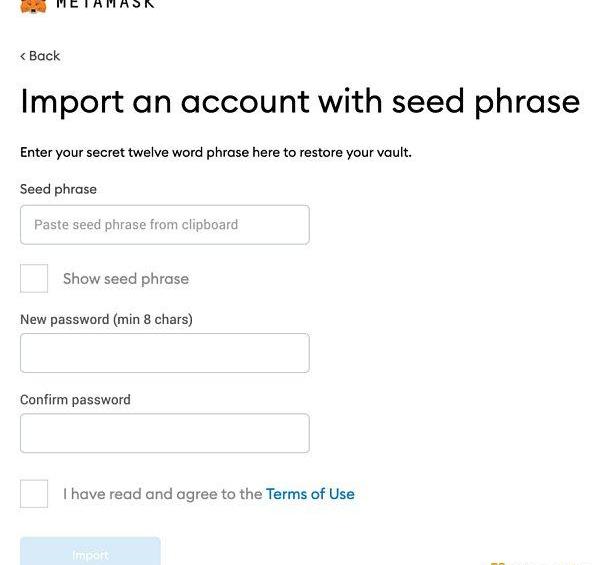This screenshot has height=565, width=600.
Task: Click the METAMASK wordmark text
Action: pos(105,4)
